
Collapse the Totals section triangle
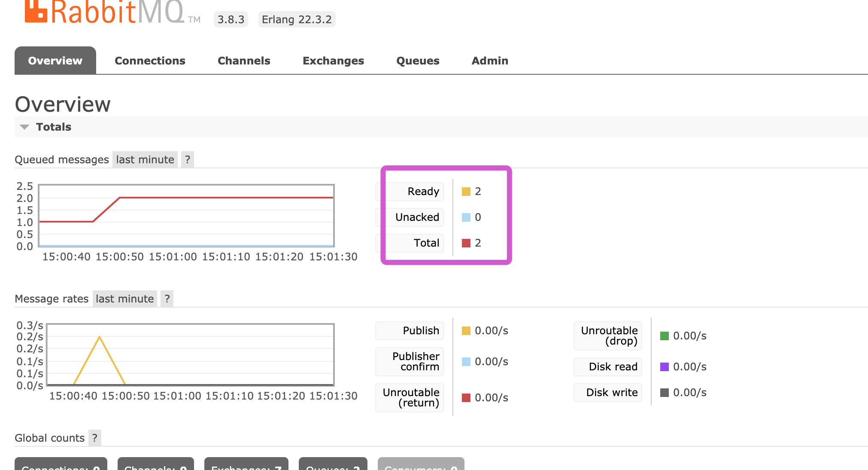(24, 127)
